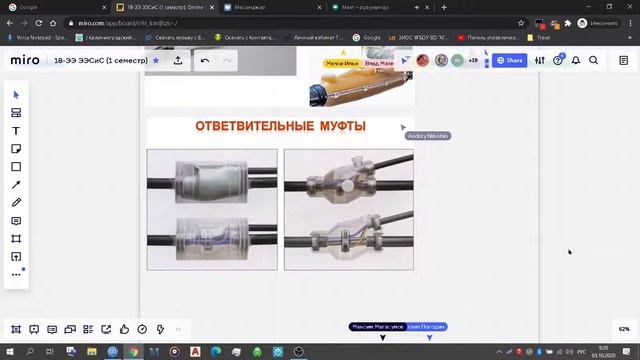Click the red collaborator avatar
640x360 pixels.
(423, 60)
